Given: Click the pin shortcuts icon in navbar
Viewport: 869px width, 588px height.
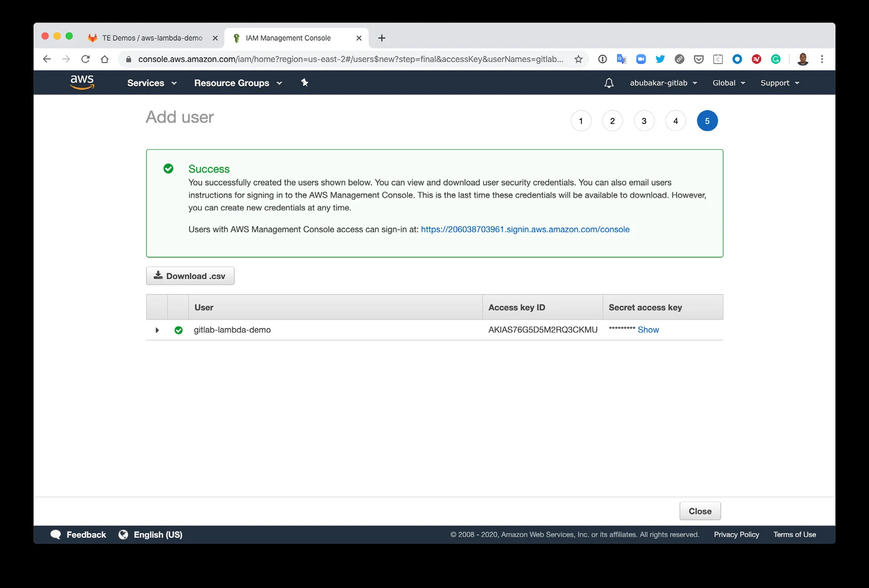Looking at the screenshot, I should click(x=305, y=83).
